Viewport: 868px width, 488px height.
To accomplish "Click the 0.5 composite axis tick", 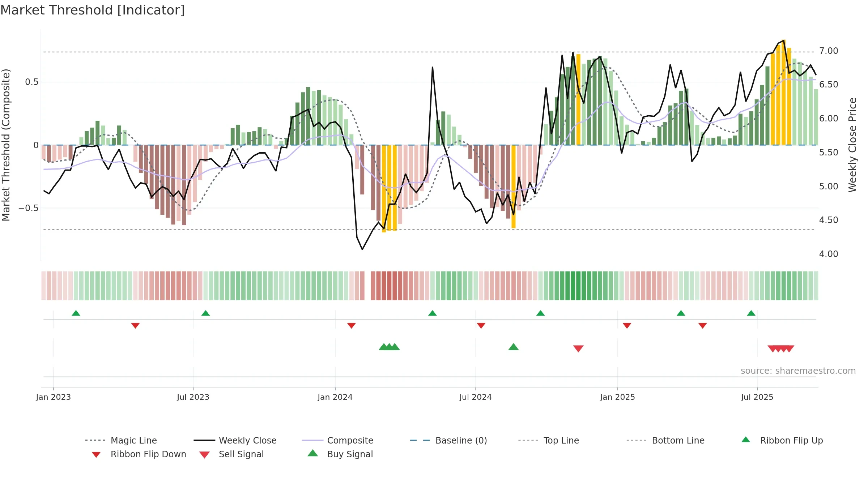I will coord(32,82).
